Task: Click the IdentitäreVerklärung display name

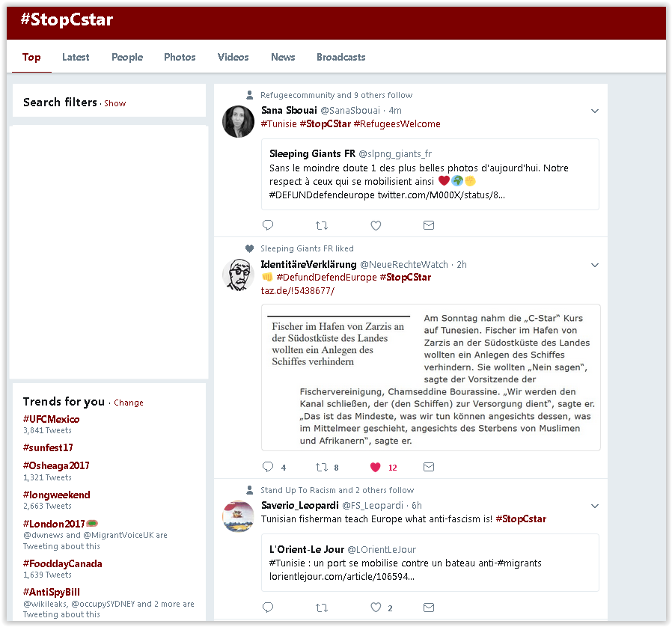Action: pyautogui.click(x=309, y=264)
